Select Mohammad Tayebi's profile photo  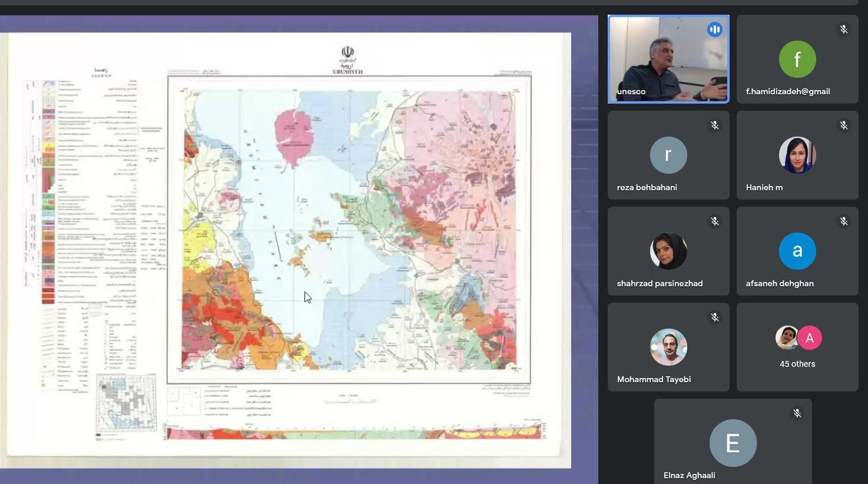(x=668, y=347)
